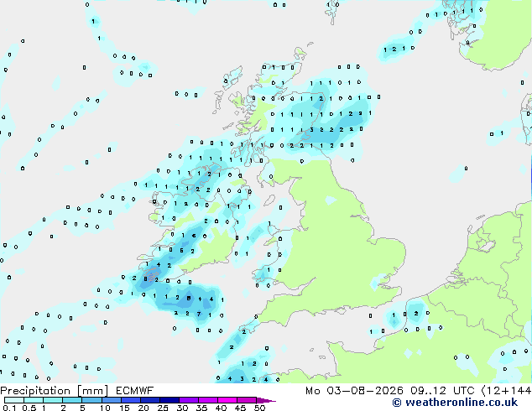
Task: Click the 'ECMWF' model label
Action: [x=135, y=391]
